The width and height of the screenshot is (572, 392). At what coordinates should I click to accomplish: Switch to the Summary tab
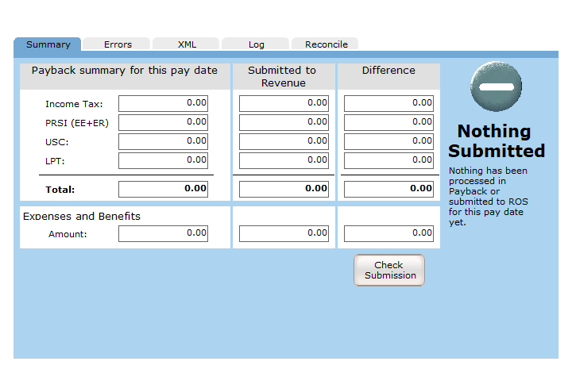[48, 44]
